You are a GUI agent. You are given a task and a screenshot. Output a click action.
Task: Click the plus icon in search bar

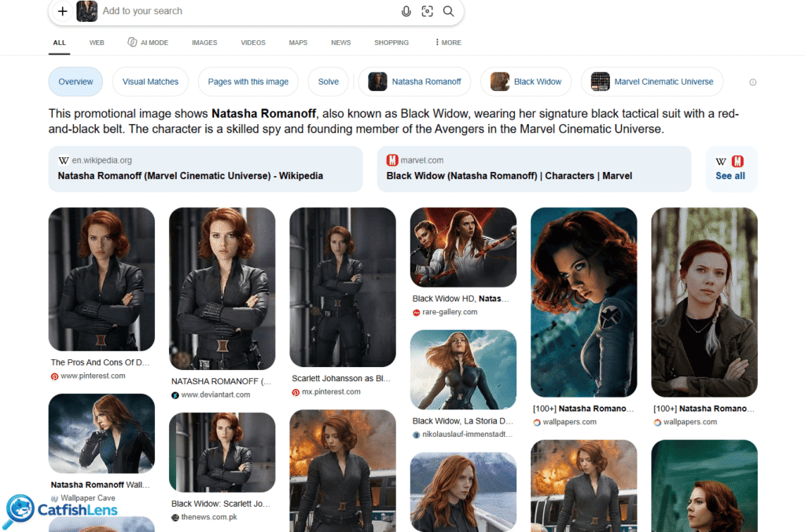[62, 11]
